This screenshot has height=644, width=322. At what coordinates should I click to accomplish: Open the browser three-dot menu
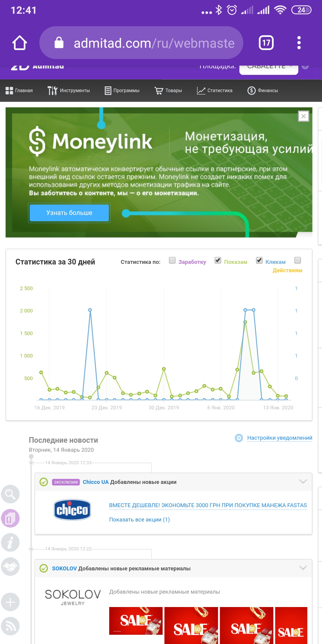click(299, 43)
